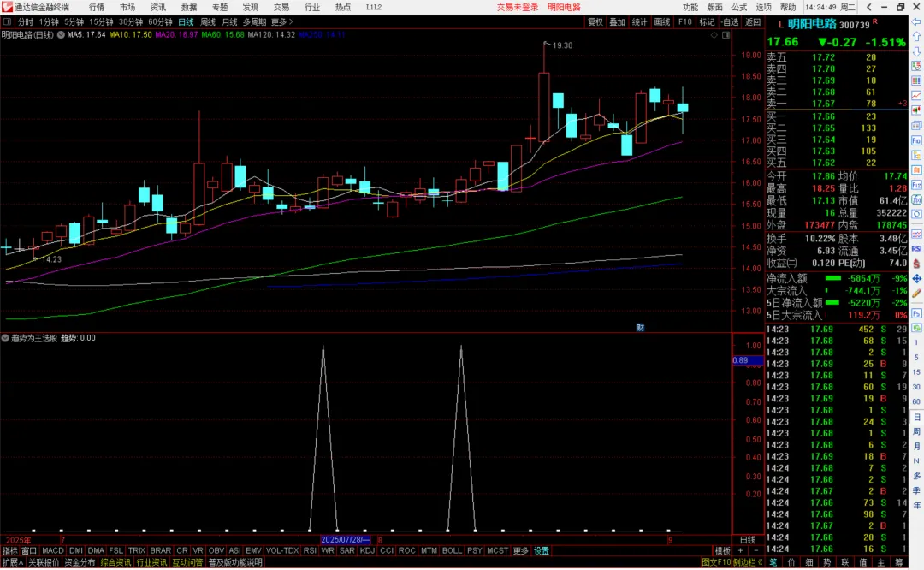The width and height of the screenshot is (924, 570).
Task: Click the window icon left of 分时
Action: (7, 21)
